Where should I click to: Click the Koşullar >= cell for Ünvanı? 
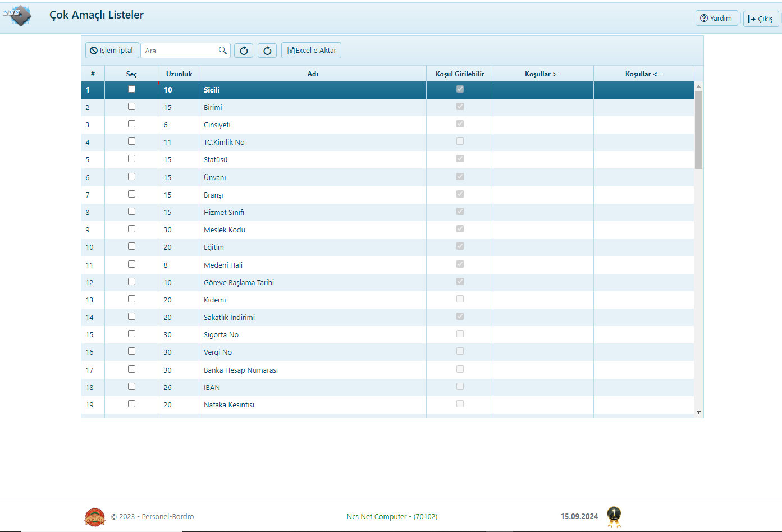543,177
